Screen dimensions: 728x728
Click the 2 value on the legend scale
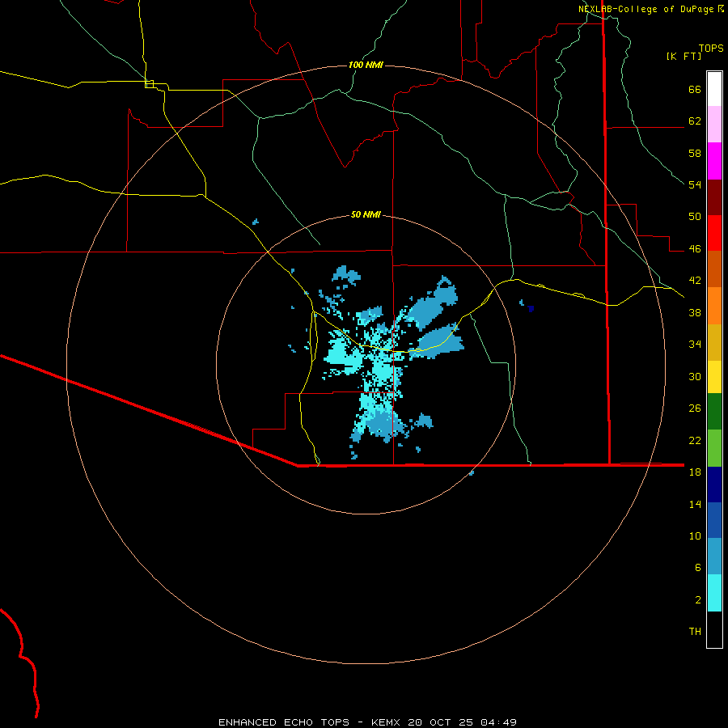pos(698,600)
